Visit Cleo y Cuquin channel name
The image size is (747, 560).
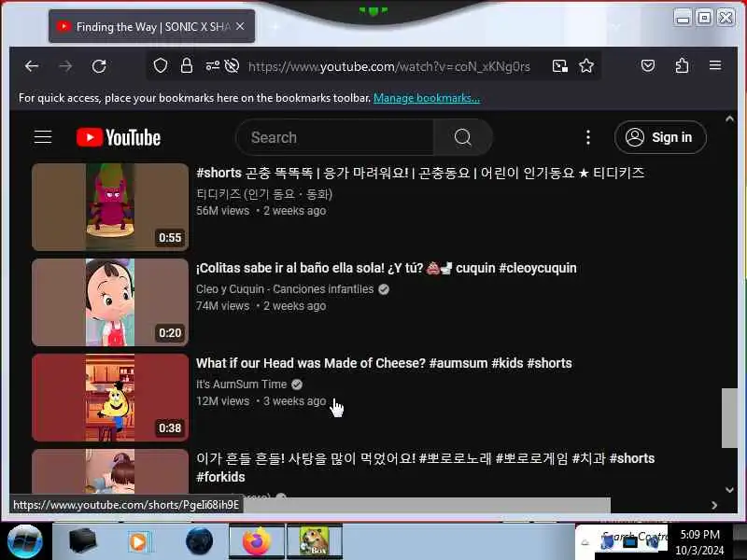pyautogui.click(x=285, y=289)
